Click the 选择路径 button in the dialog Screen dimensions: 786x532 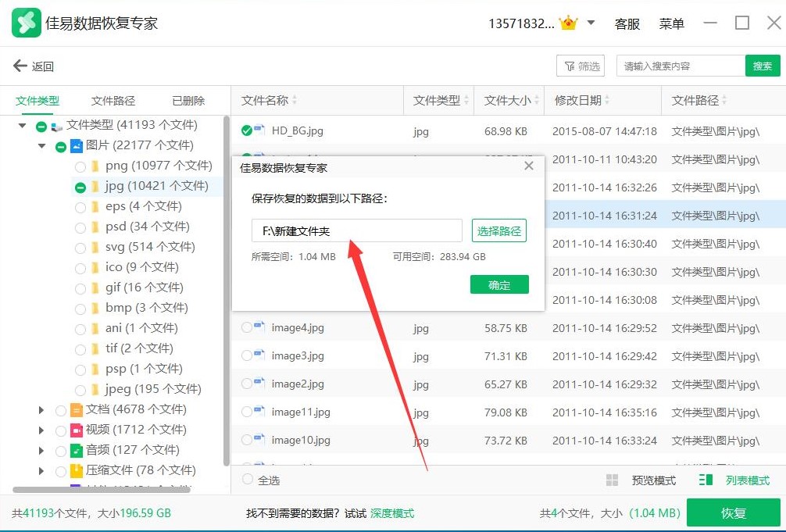coord(499,230)
